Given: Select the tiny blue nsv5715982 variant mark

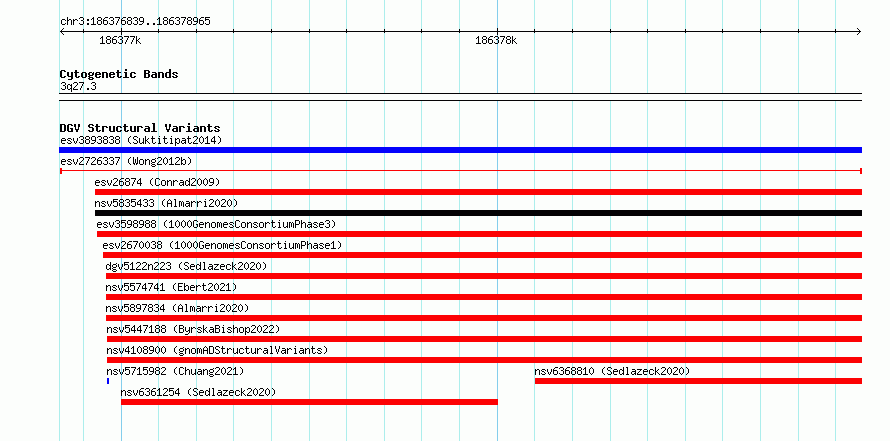Looking at the screenshot, I should (108, 381).
